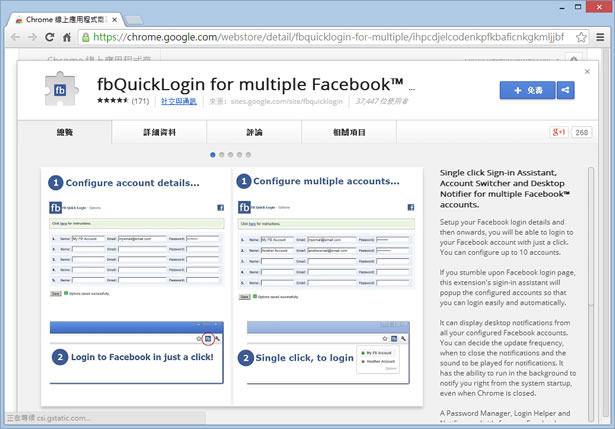The height and width of the screenshot is (429, 615).
Task: Open the Chrome menu hamburger icon
Action: pyautogui.click(x=600, y=37)
